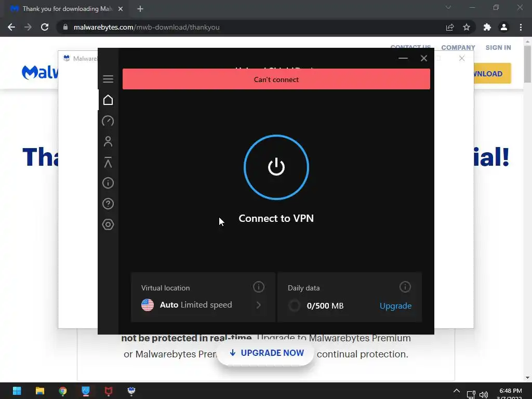
Task: Open a new Chrome tab
Action: tap(140, 9)
